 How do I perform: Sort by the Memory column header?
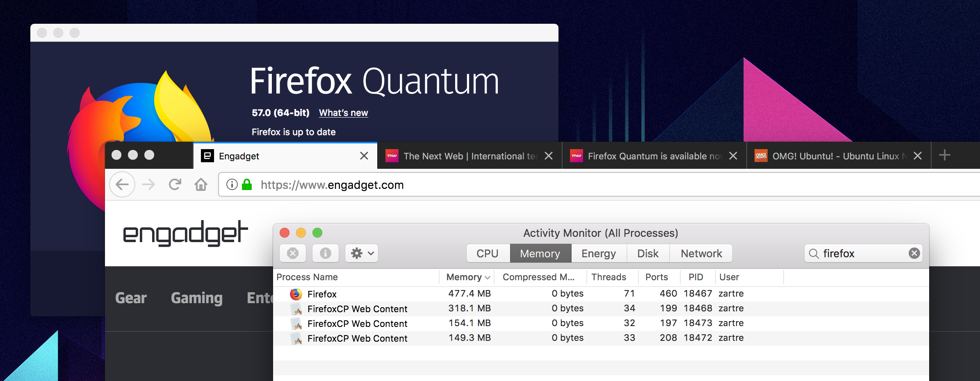[x=467, y=277]
